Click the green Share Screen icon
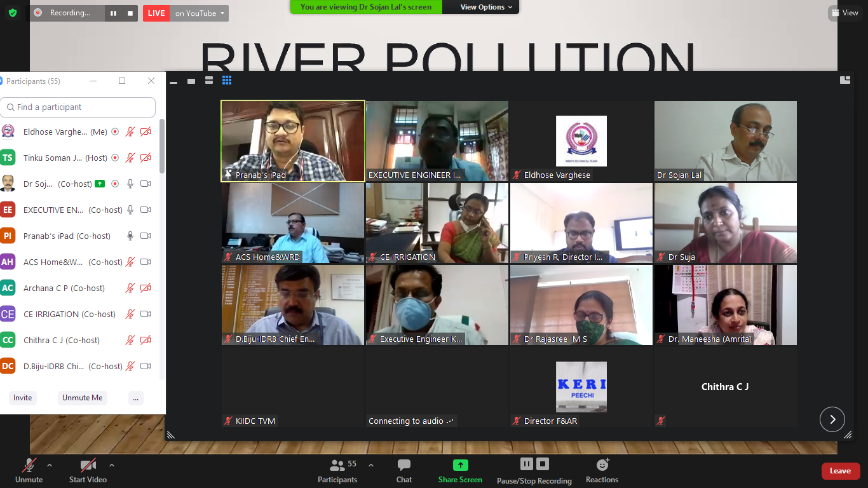868x488 pixels. pyautogui.click(x=460, y=466)
